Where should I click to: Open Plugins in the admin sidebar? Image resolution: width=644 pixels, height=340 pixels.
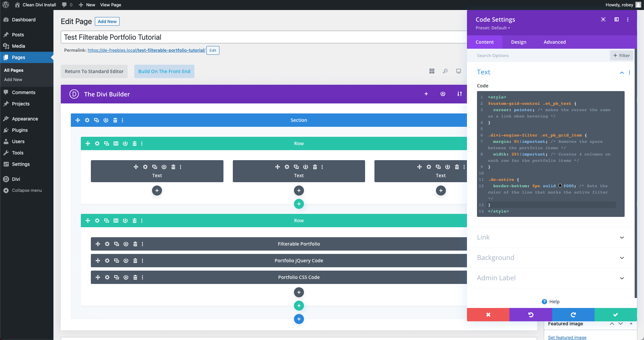click(x=20, y=130)
